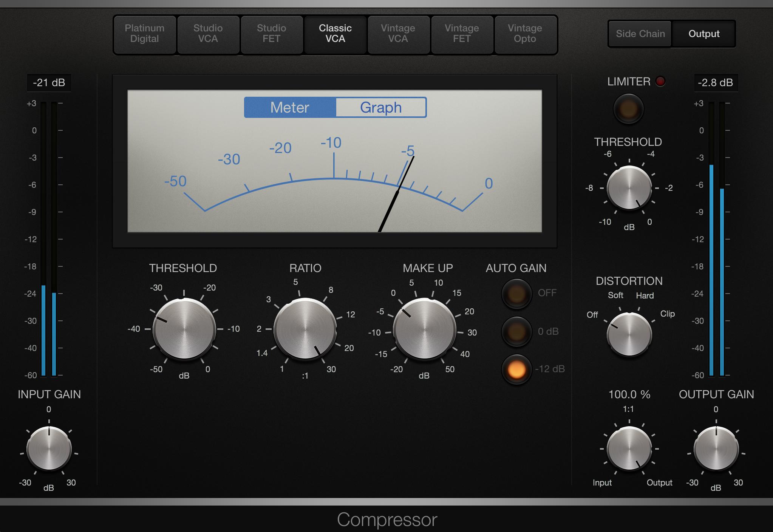Click the -2.8 dB output level readout
773x532 pixels.
coord(716,83)
